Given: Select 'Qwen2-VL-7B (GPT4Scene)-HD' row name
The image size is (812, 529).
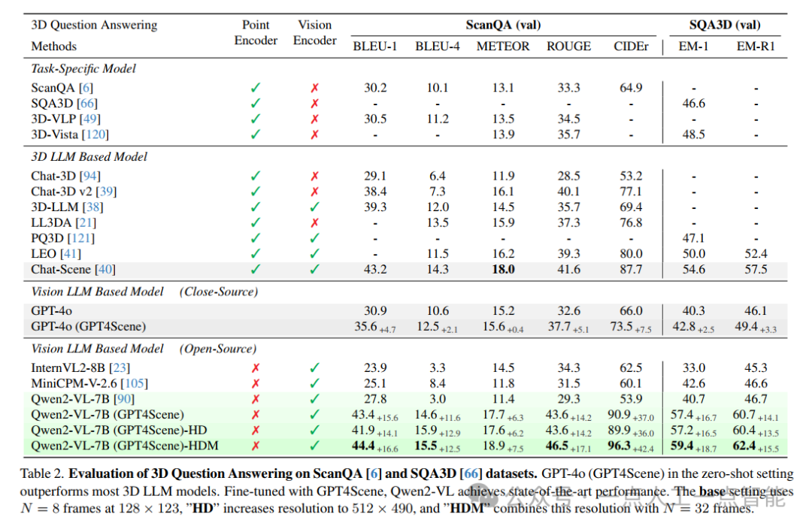Looking at the screenshot, I should coord(119,430).
